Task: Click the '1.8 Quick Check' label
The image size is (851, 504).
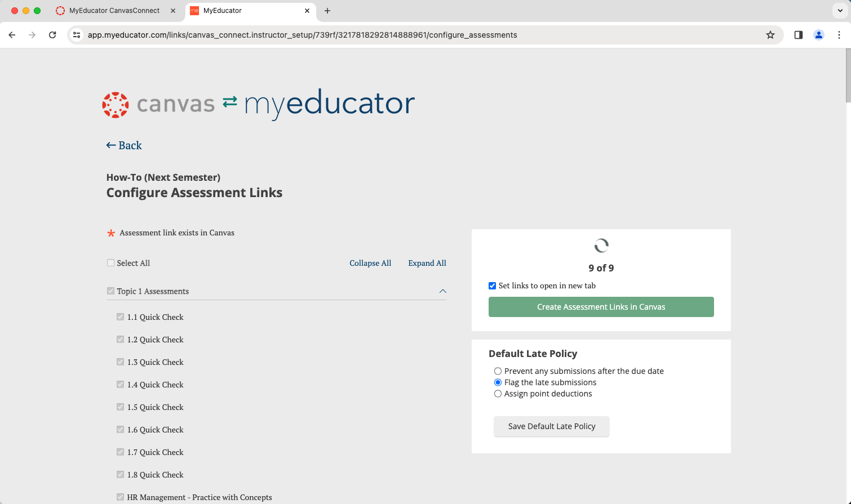Action: pyautogui.click(x=156, y=475)
